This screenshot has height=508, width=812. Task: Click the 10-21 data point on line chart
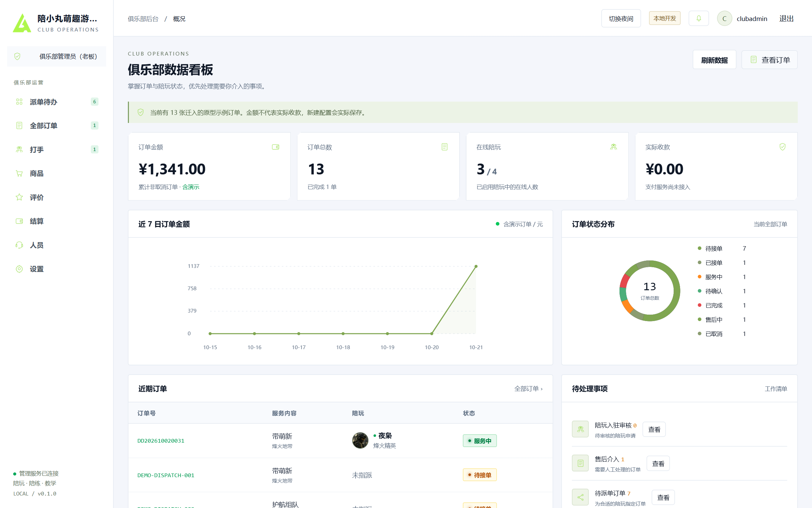pos(476,267)
